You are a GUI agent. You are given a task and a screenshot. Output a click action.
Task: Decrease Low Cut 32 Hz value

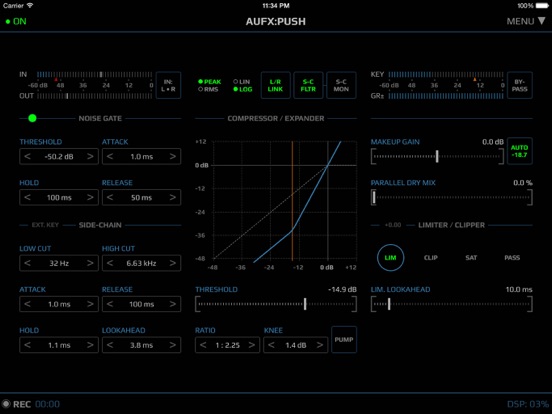point(27,263)
